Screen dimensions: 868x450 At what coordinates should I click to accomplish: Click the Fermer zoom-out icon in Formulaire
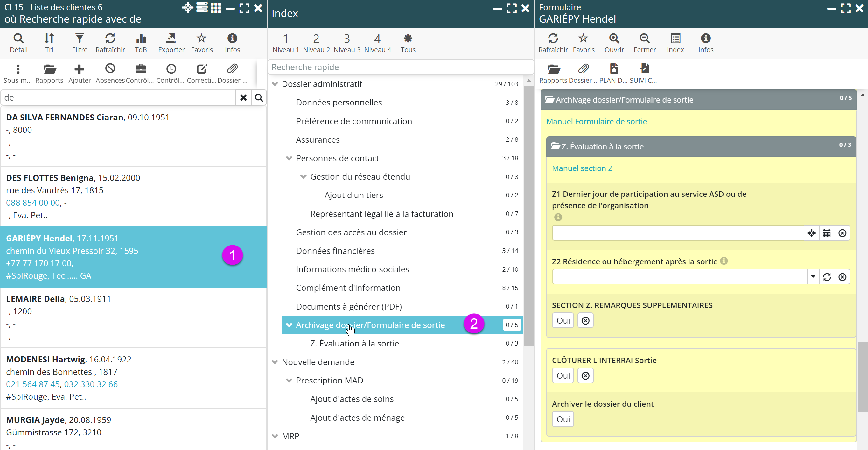(644, 39)
